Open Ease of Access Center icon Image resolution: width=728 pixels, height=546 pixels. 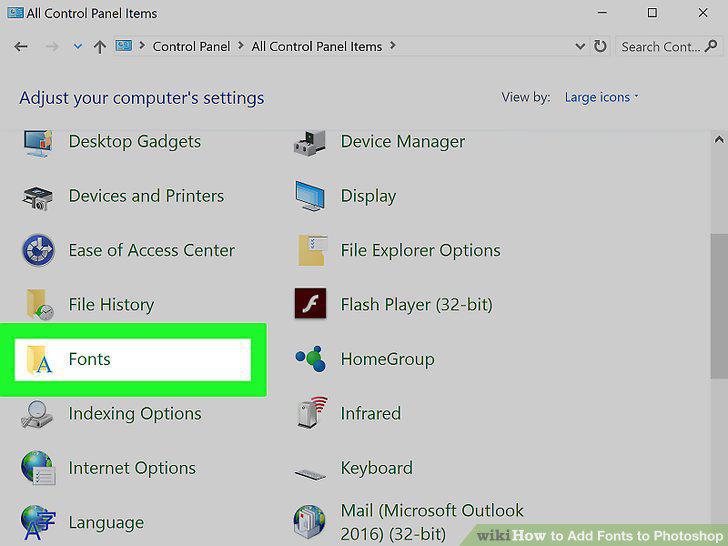click(38, 250)
